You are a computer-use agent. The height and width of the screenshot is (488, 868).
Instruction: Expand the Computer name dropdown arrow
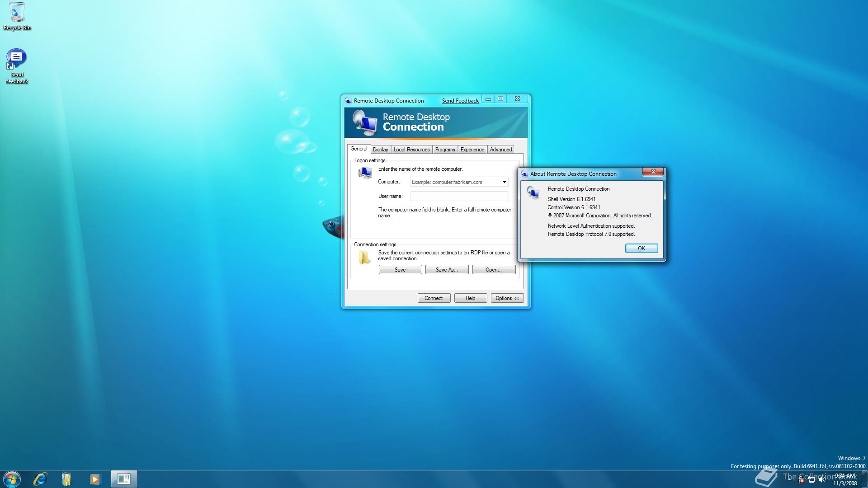pos(505,182)
